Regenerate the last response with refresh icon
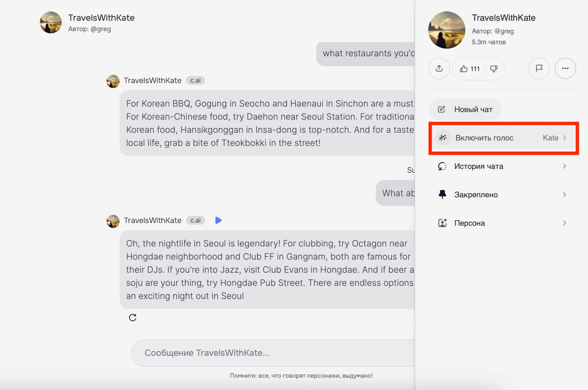This screenshot has height=390, width=588. (132, 318)
